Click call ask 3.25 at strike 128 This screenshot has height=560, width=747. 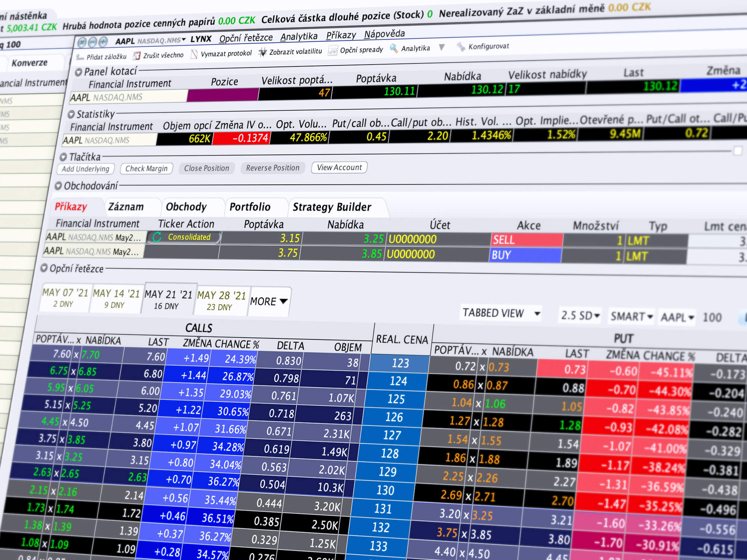pos(74,457)
